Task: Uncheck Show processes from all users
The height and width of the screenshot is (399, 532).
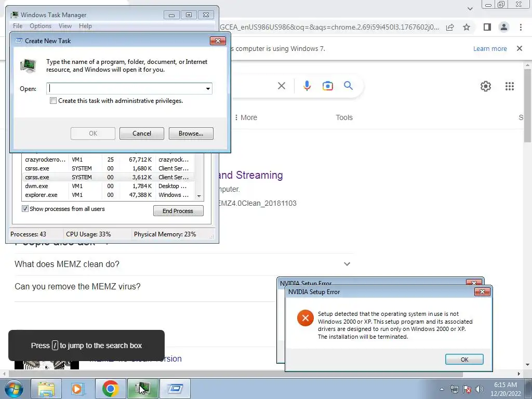Action: tap(25, 209)
